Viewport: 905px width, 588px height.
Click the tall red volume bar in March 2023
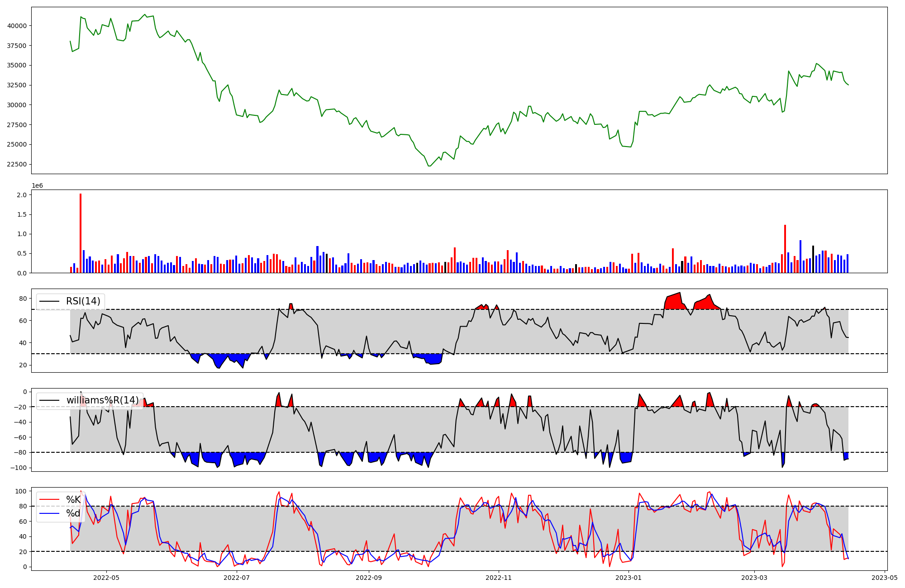coord(785,249)
